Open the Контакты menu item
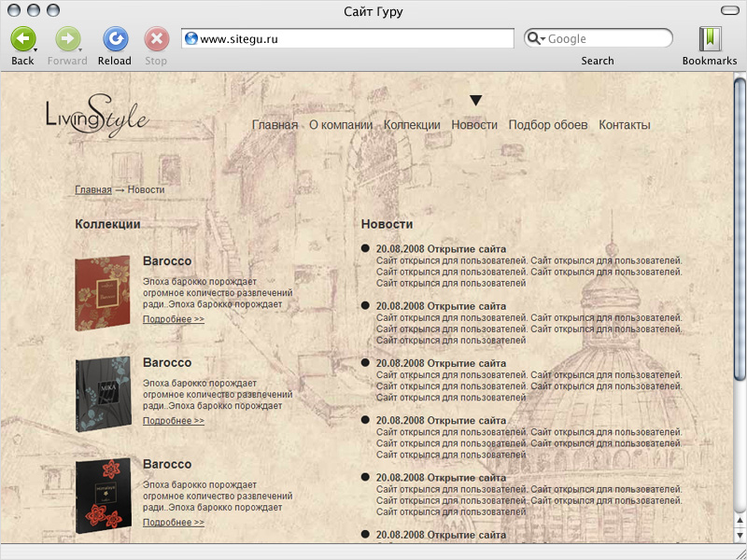 pyautogui.click(x=625, y=125)
